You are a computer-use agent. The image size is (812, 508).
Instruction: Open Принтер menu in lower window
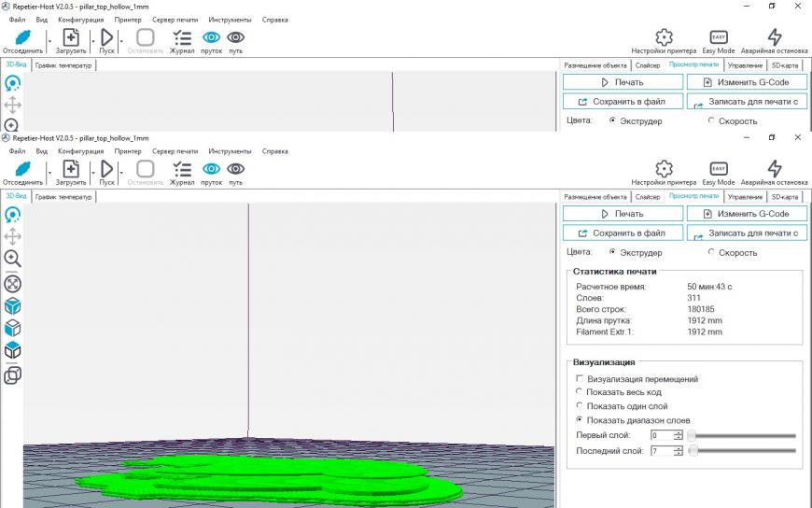tap(127, 151)
